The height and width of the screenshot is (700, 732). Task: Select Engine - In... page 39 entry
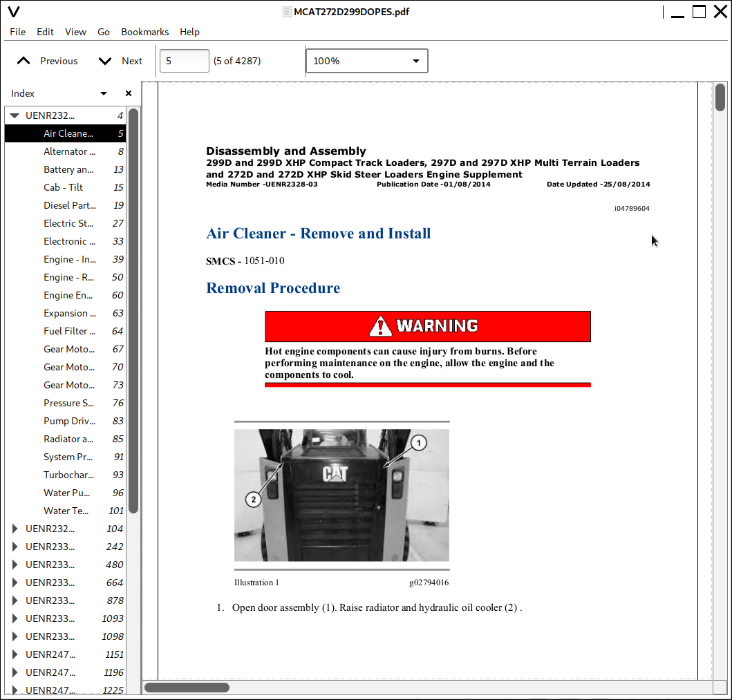66,259
